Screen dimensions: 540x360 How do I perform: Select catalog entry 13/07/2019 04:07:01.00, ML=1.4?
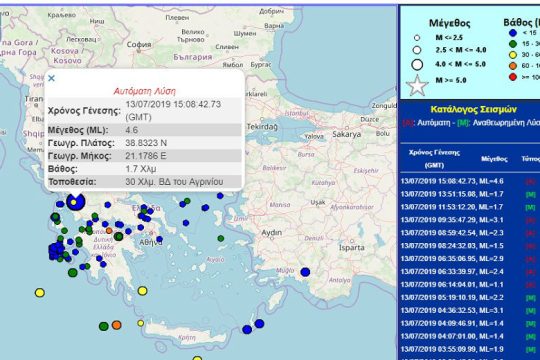452,336
